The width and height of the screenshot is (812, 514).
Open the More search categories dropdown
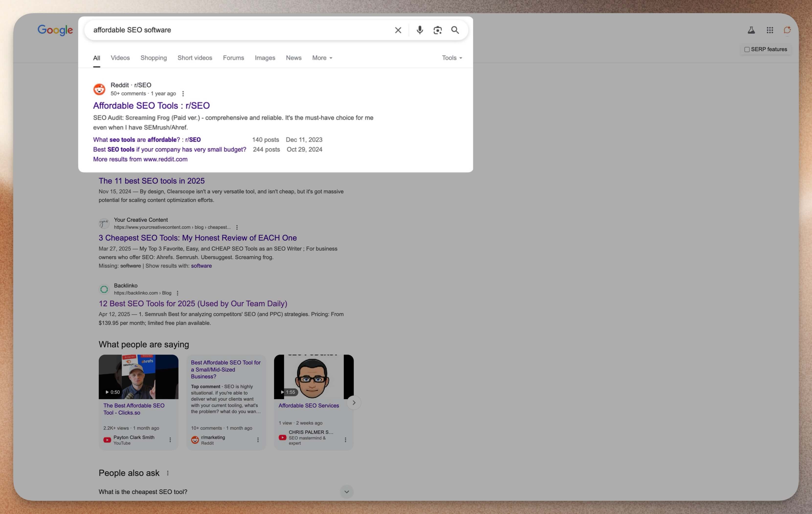[321, 58]
